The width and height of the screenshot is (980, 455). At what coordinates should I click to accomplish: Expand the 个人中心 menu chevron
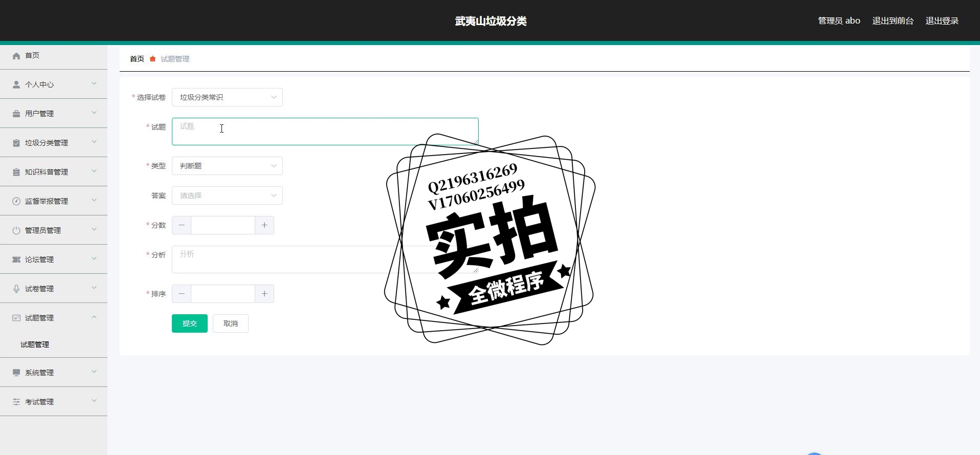94,83
